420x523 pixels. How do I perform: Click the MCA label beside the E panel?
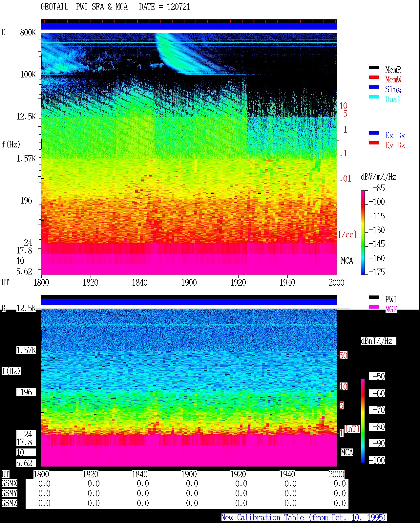coord(347,261)
